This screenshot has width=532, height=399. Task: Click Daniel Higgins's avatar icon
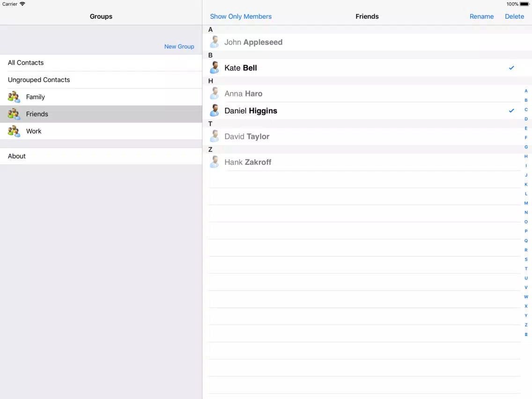tap(214, 111)
